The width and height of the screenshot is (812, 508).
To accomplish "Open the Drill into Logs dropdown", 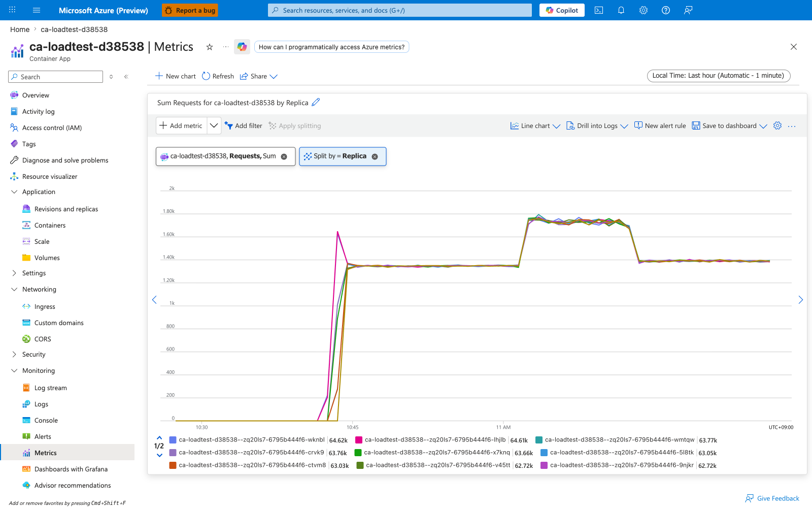I will [597, 126].
